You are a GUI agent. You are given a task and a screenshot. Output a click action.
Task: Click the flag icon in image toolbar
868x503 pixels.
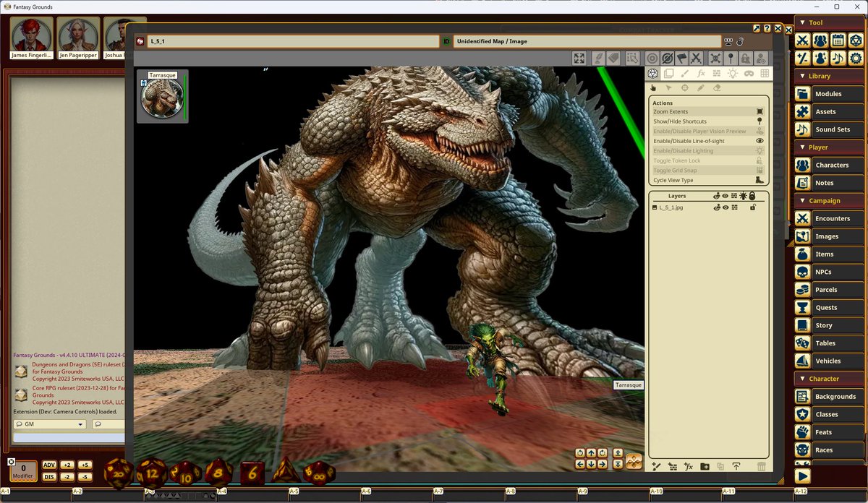[681, 59]
